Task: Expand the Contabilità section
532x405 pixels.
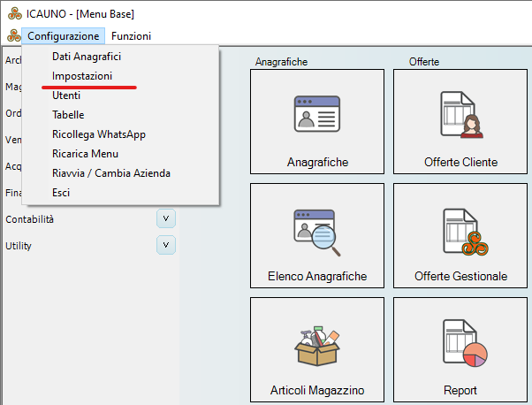Action: point(166,218)
